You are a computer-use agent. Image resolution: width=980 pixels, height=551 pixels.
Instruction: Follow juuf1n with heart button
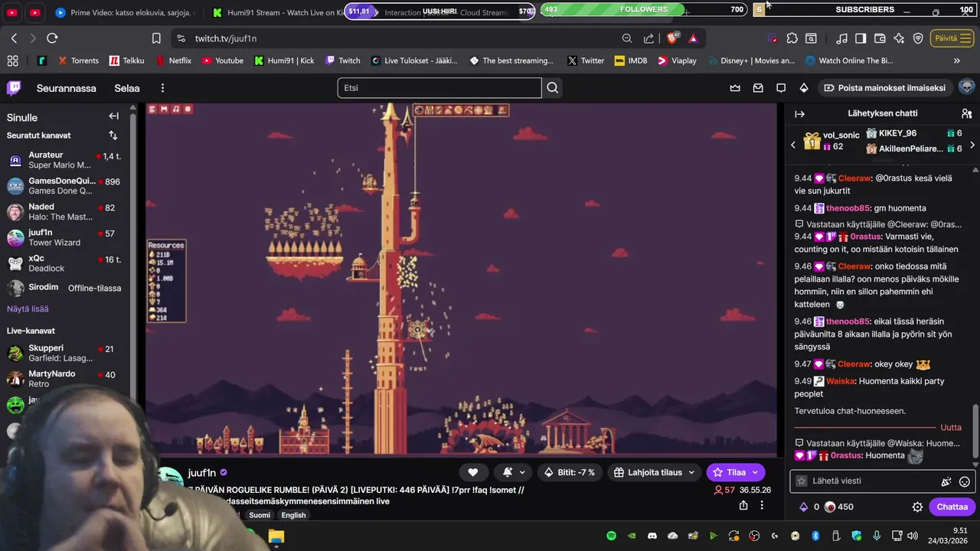[473, 472]
